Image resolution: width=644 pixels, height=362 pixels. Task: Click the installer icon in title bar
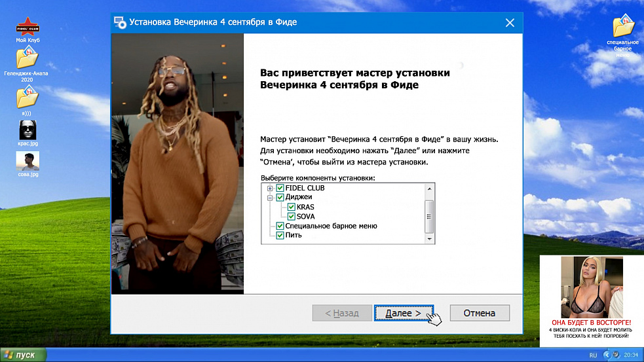click(120, 22)
